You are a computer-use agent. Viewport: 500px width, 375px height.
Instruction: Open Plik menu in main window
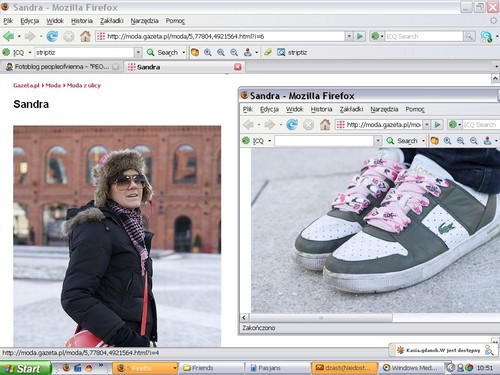pyautogui.click(x=8, y=21)
